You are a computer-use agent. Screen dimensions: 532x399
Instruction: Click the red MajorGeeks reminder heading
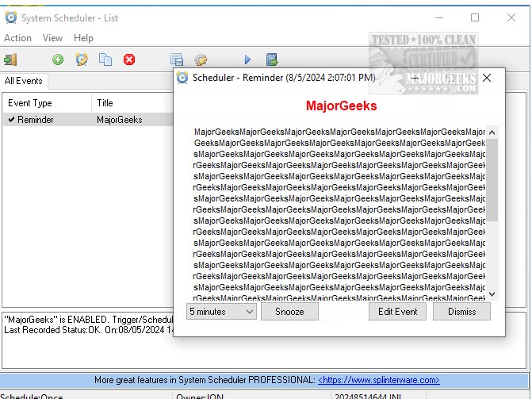342,106
